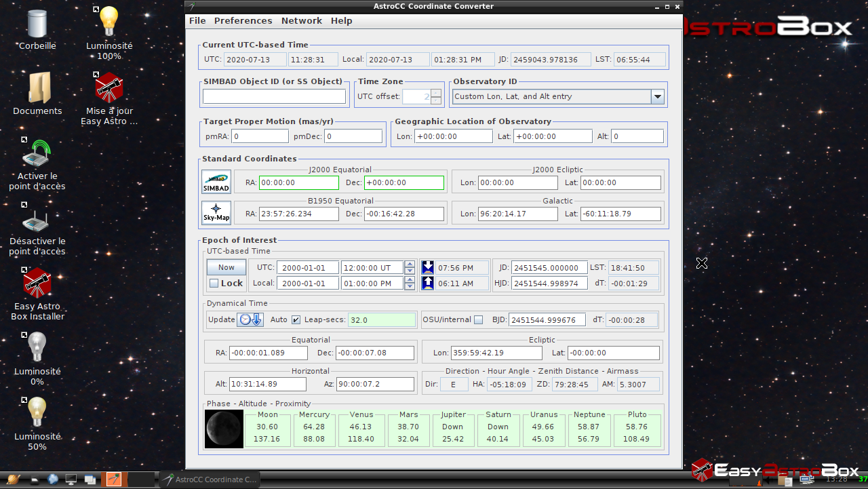The height and width of the screenshot is (489, 868).
Task: Open the Corbeille trash desktop icon
Action: pyautogui.click(x=37, y=24)
